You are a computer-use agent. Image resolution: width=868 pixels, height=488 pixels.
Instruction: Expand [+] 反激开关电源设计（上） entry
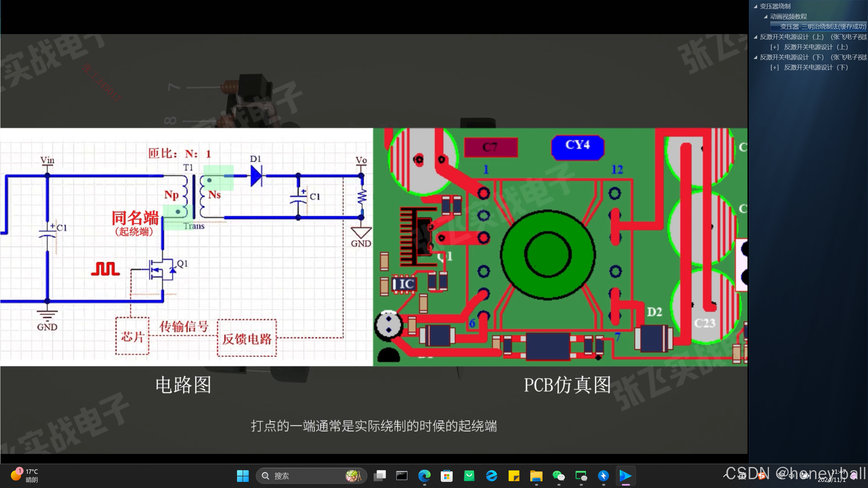774,47
